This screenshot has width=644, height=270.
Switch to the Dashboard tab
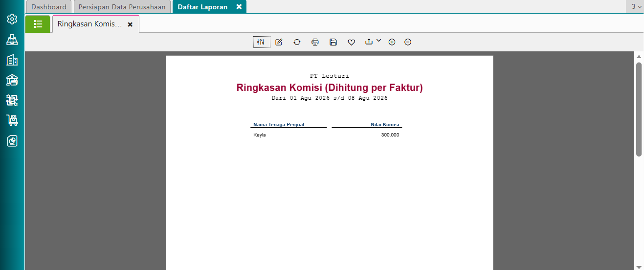(x=49, y=7)
